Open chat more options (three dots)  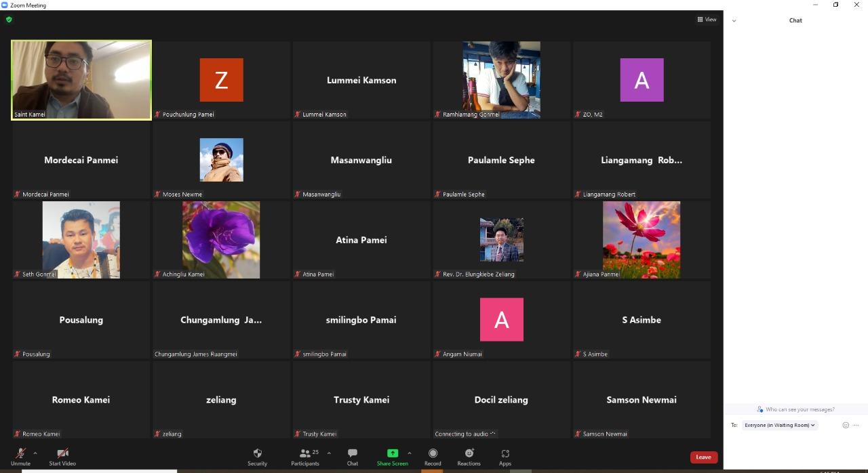(856, 425)
